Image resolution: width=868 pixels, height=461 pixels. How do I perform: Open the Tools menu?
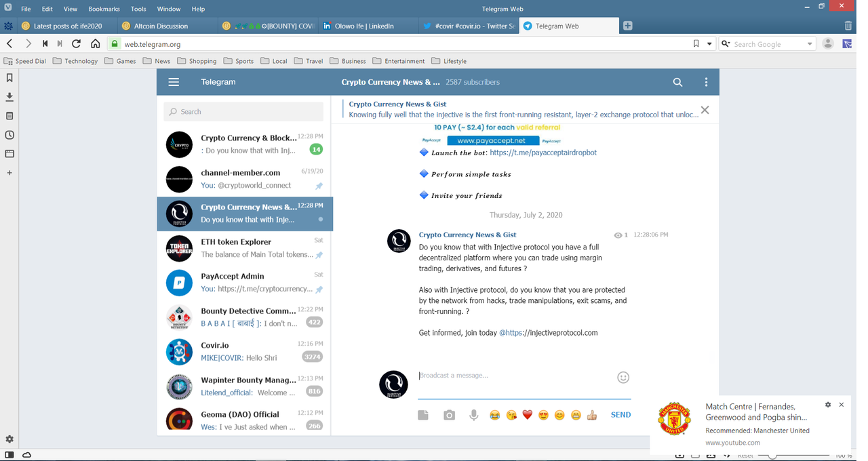(x=138, y=9)
